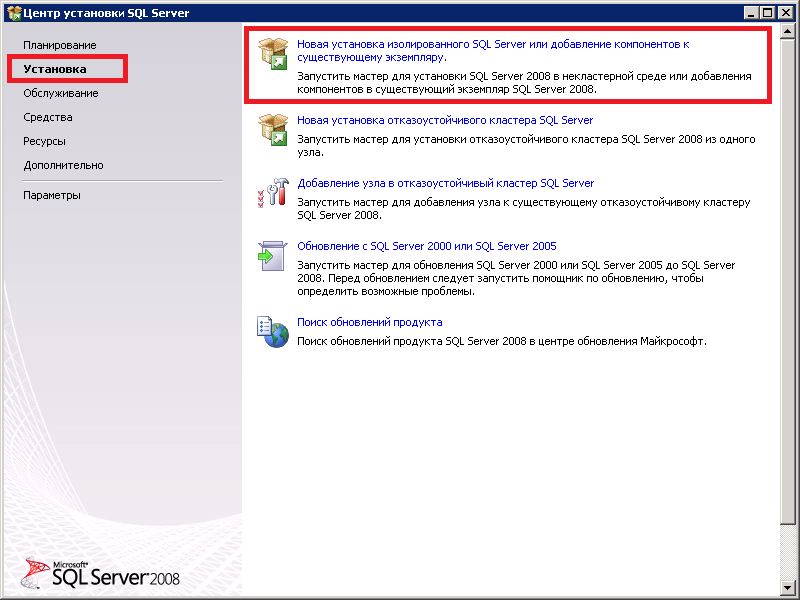Click the title bar application icon
The width and height of the screenshot is (800, 600).
(x=13, y=12)
